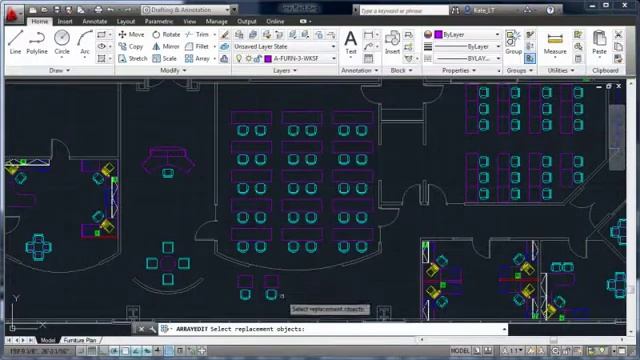Open the annotation scale 1:1 dropdown
Screen dimensions: 640x360
pyautogui.click(x=513, y=351)
